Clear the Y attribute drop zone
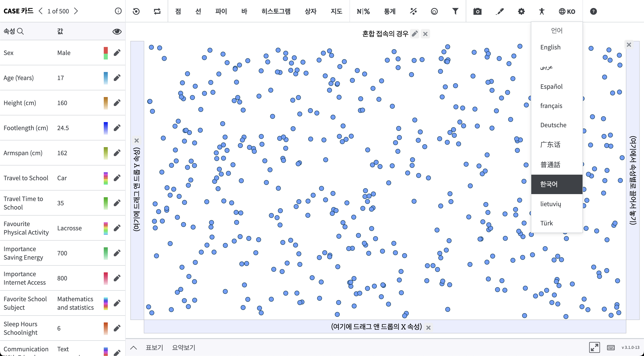 (136, 140)
